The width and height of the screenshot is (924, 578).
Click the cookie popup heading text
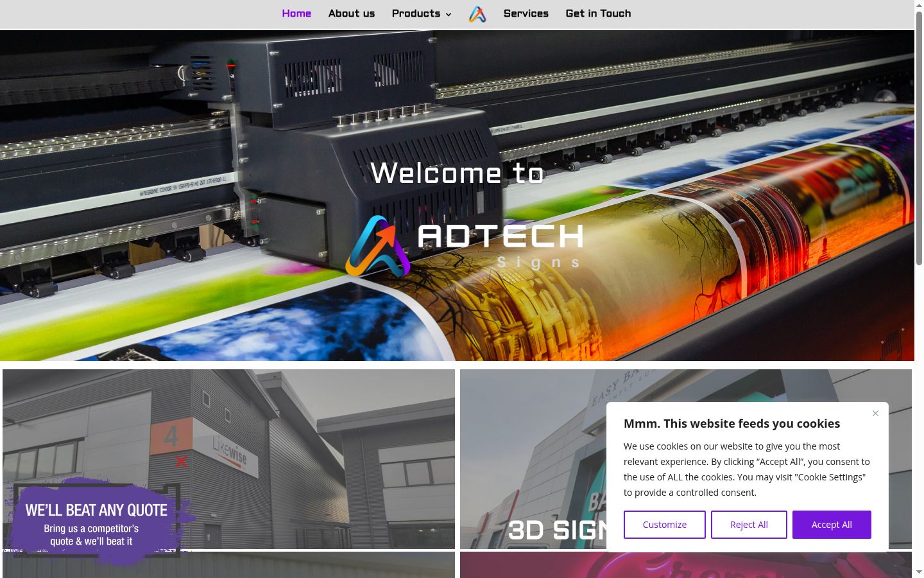tap(732, 423)
